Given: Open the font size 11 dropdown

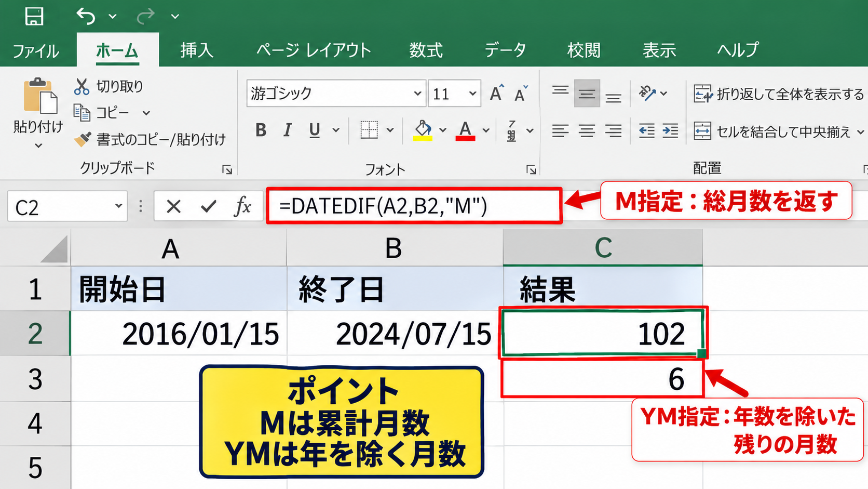Looking at the screenshot, I should coord(472,94).
